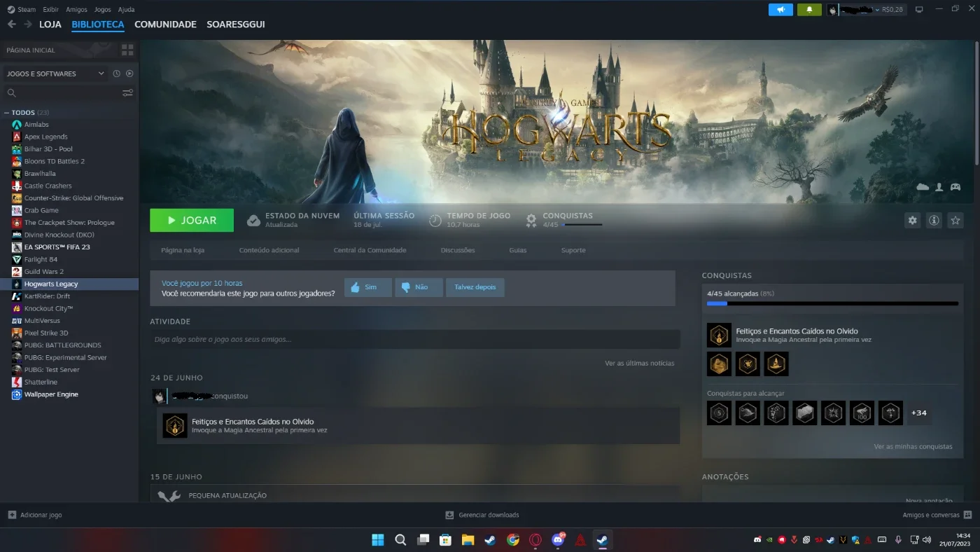Viewport: 980px width, 552px height.
Task: Click the controller support icon on banner
Action: pyautogui.click(x=955, y=187)
